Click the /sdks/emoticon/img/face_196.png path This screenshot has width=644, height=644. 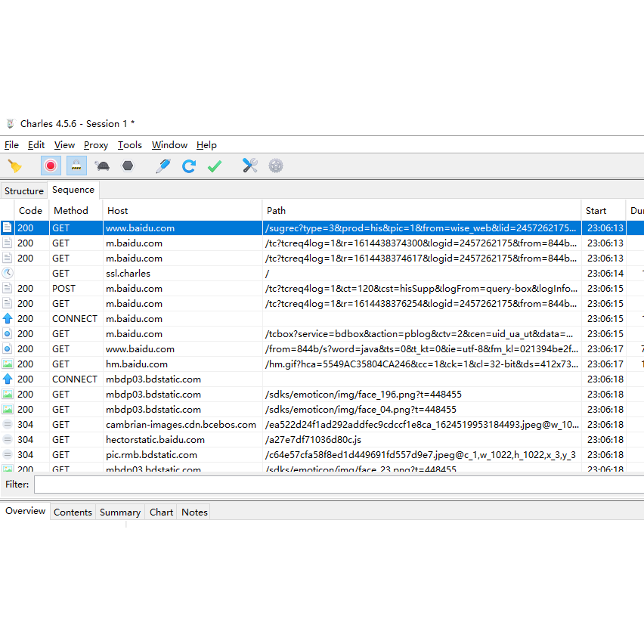[364, 395]
